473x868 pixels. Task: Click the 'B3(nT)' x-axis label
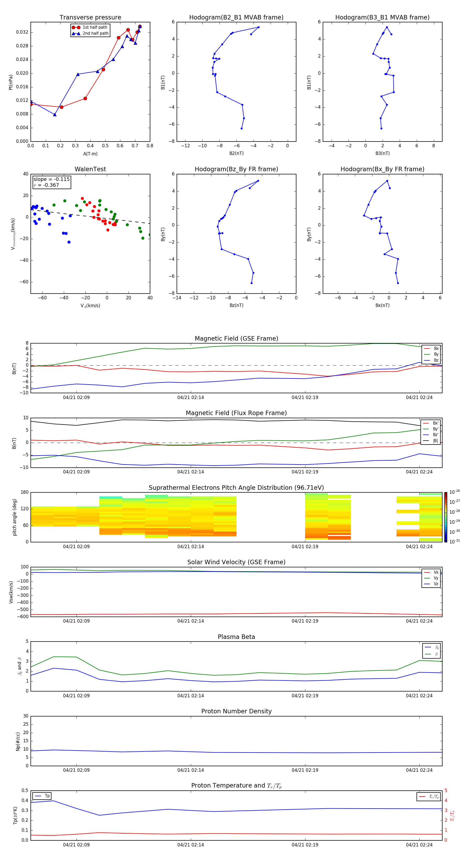(382, 153)
